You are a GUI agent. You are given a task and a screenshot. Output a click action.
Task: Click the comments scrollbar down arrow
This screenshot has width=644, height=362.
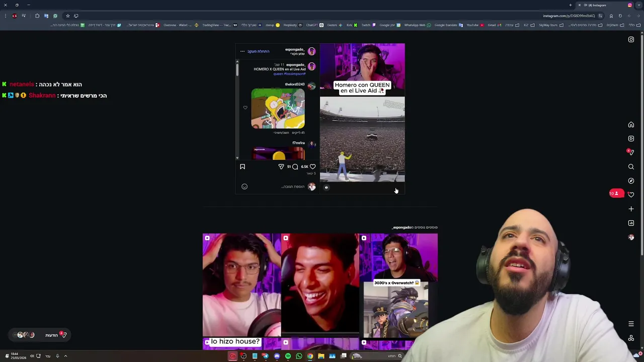pos(237,158)
